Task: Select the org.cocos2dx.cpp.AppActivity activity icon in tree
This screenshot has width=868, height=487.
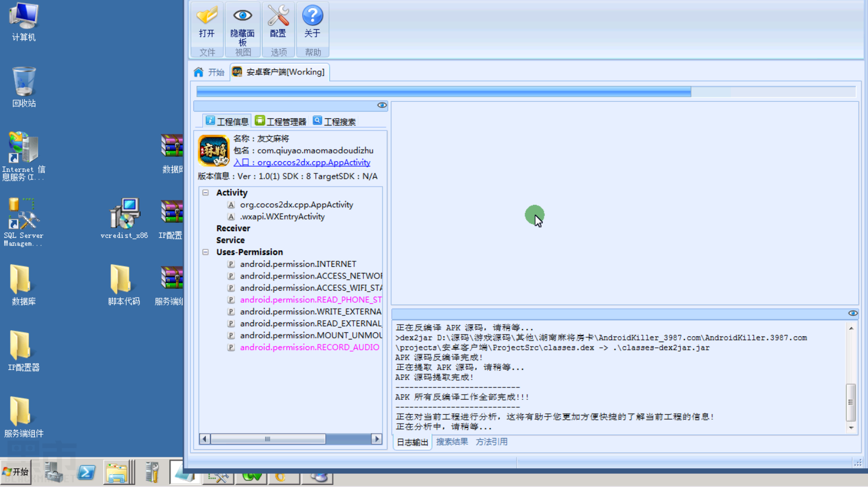Action: [231, 205]
